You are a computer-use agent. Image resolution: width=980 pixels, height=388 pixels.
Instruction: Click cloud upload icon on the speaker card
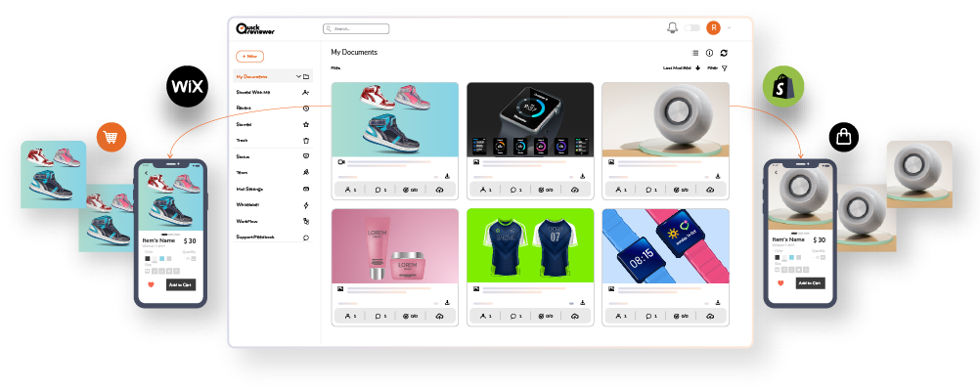click(x=710, y=190)
